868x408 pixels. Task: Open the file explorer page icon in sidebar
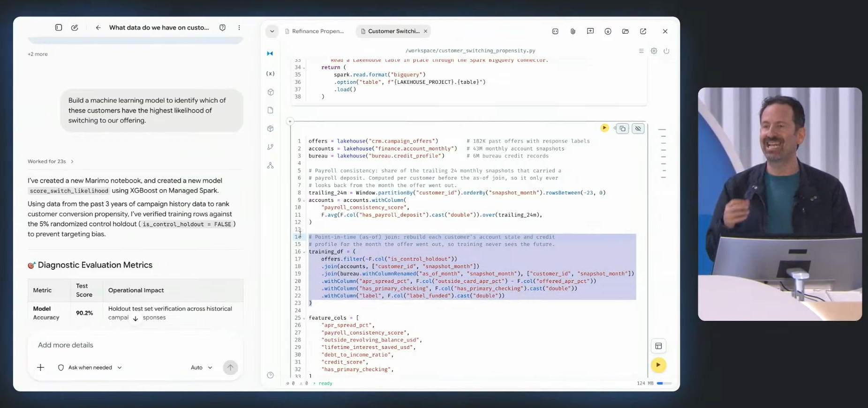271,110
